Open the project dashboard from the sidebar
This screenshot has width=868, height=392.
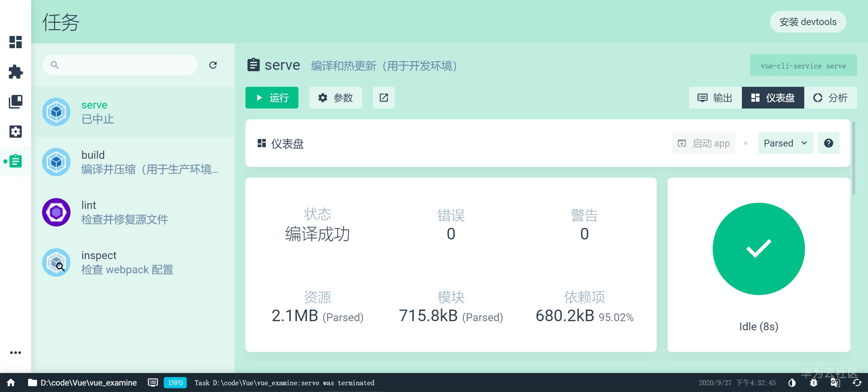15,42
